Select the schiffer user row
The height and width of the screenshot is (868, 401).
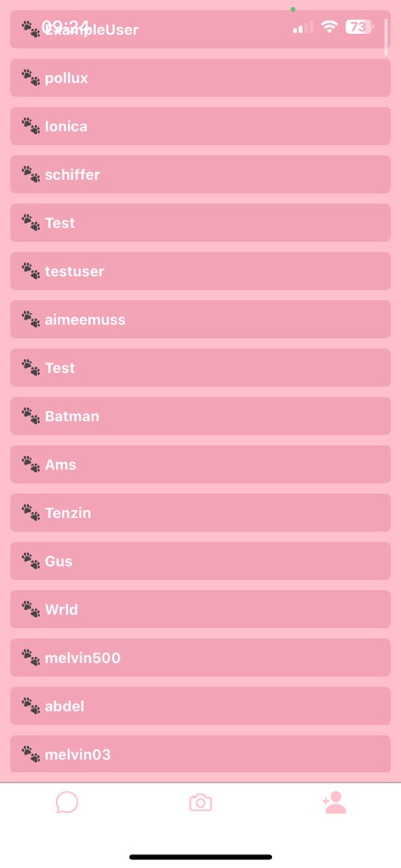coord(200,175)
